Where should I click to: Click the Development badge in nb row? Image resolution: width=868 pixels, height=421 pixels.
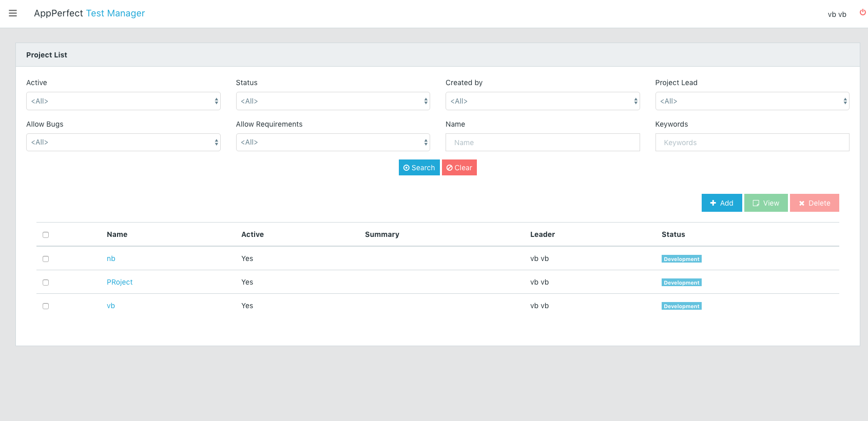(682, 259)
